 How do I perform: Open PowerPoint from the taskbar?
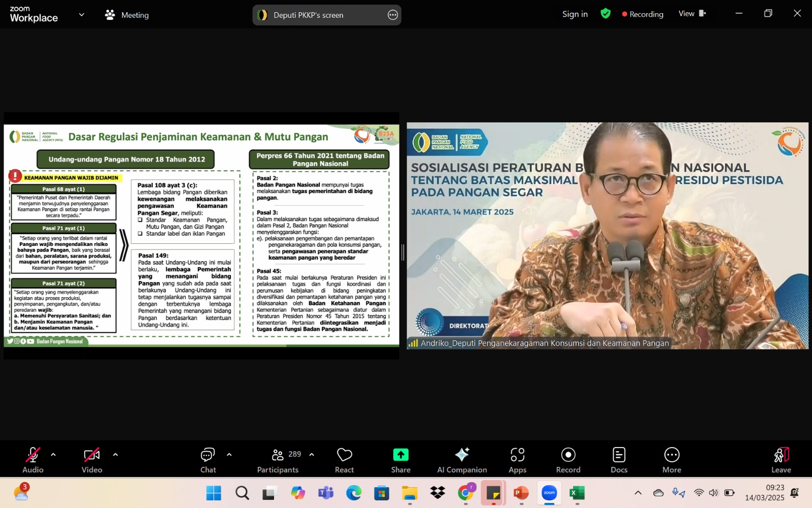tap(521, 493)
